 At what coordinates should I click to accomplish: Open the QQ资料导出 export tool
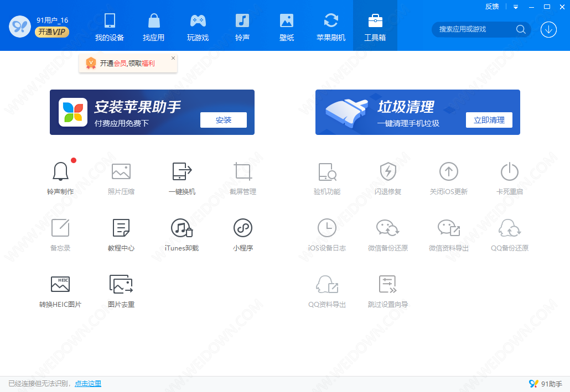327,291
